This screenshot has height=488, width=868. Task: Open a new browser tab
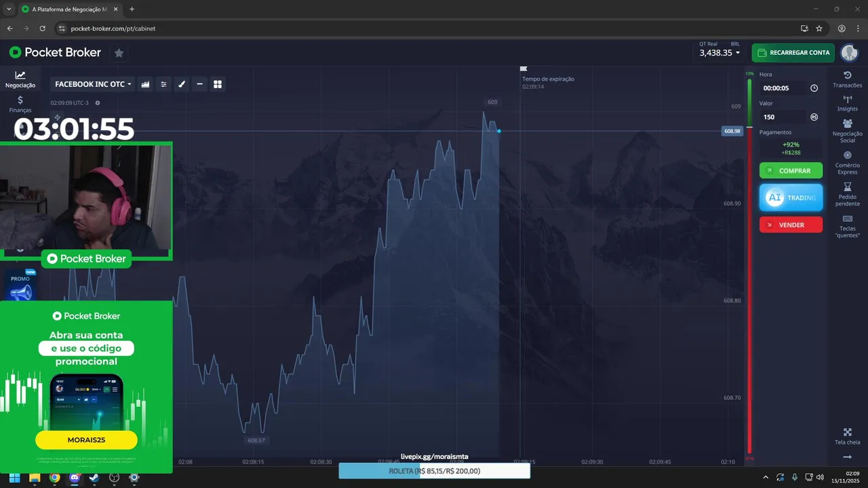[x=132, y=9]
